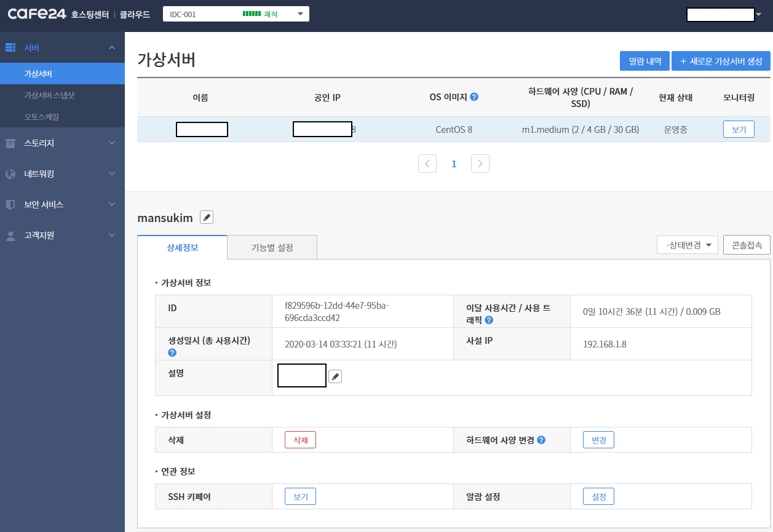Switch to the 기능별 설정 tab
773x532 pixels.
click(272, 247)
